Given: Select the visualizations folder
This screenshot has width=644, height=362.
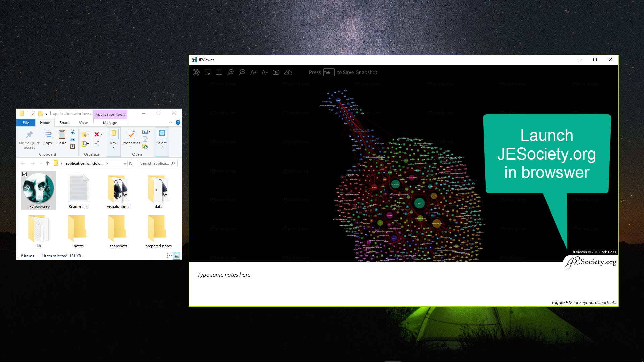Looking at the screenshot, I should click(119, 191).
